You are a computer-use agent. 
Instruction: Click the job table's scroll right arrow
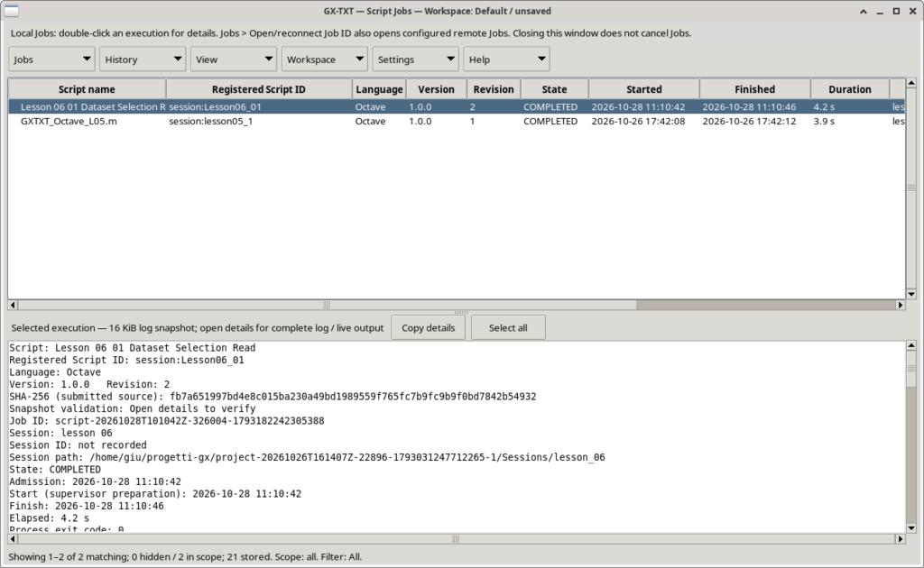900,305
